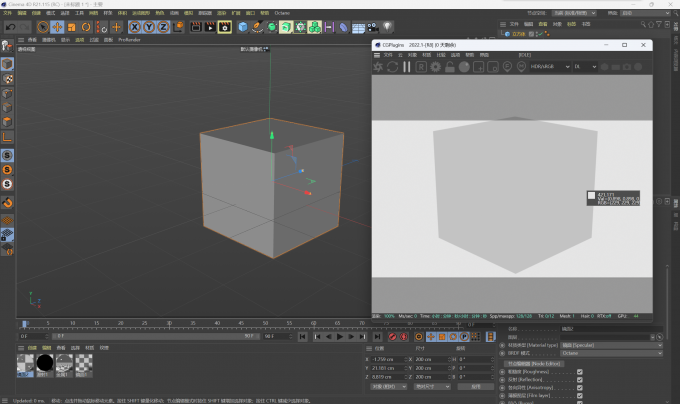Click the Octane send scene icon
The image size is (680, 404).
coord(378,67)
